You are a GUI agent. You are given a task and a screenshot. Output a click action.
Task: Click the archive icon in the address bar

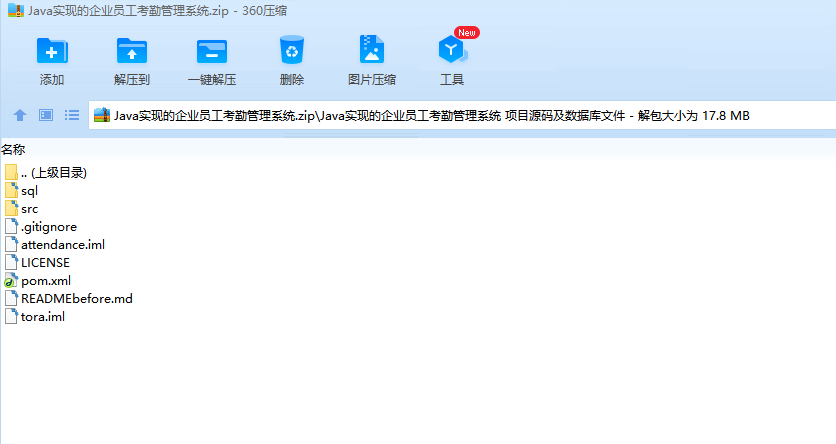coord(102,115)
